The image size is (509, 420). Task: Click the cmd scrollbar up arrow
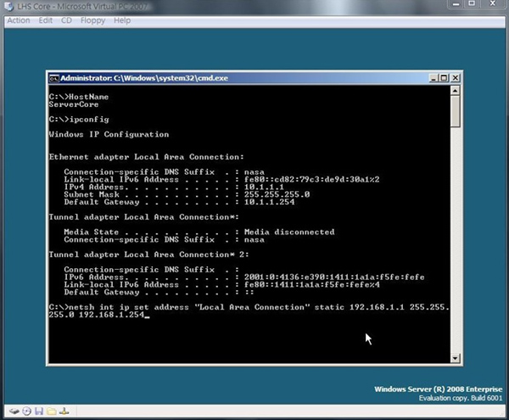tap(456, 91)
